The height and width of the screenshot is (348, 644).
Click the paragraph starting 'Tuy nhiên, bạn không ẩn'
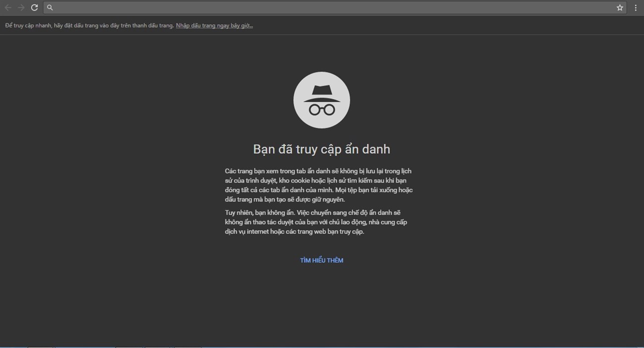click(x=317, y=222)
